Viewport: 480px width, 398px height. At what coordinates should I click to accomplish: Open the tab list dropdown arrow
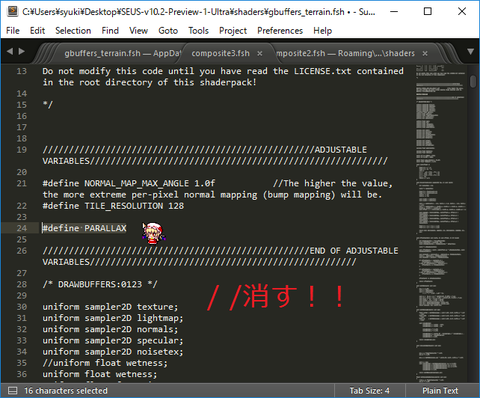[470, 51]
